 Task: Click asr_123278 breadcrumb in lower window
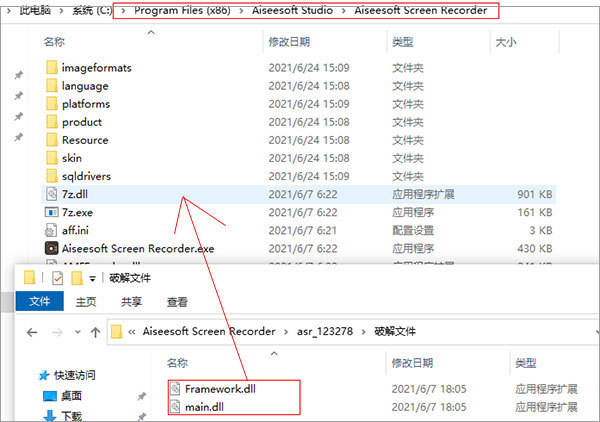[325, 331]
